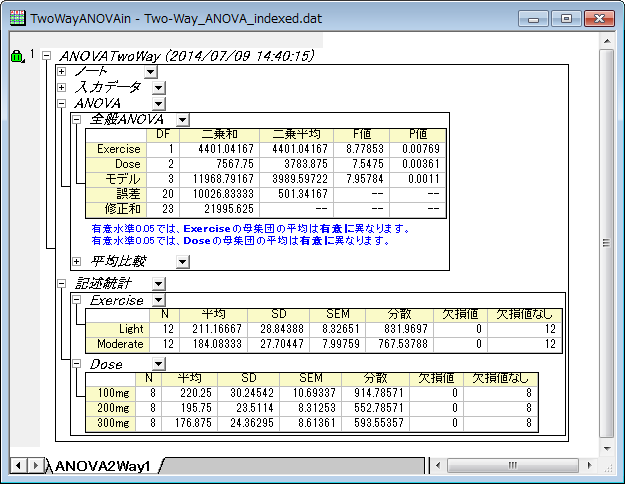Expand the 入力データ section
Image resolution: width=625 pixels, height=484 pixels.
61,87
